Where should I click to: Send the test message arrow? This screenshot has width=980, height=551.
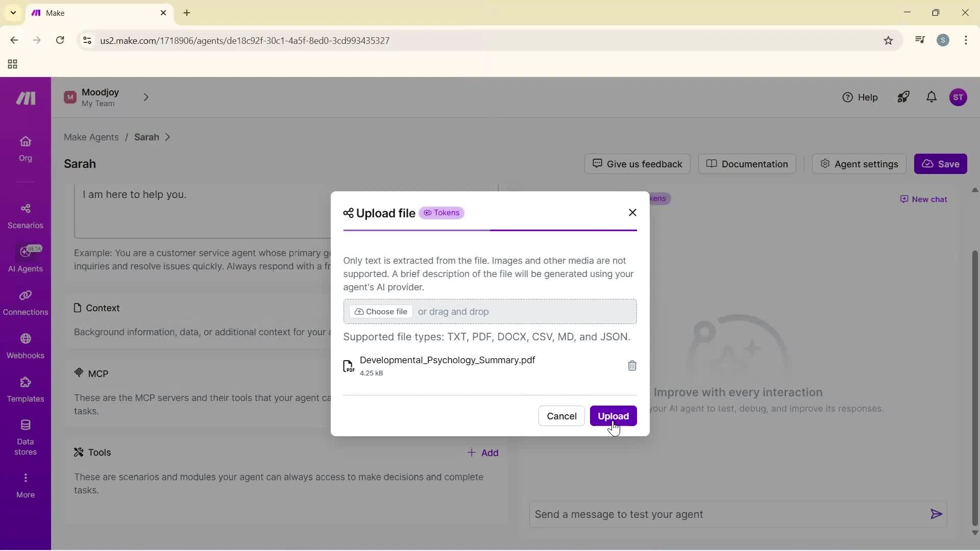[x=936, y=514]
